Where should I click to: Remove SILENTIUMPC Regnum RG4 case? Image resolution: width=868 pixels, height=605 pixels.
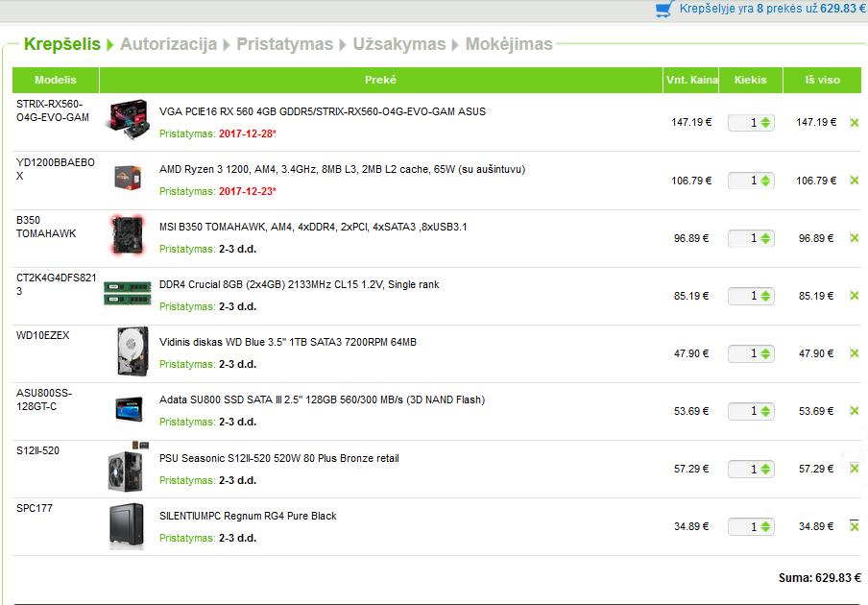tap(855, 526)
